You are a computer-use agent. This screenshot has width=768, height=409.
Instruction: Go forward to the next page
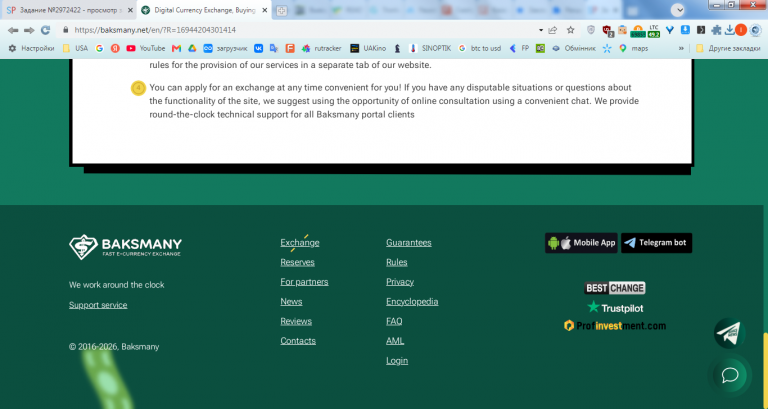click(x=29, y=30)
